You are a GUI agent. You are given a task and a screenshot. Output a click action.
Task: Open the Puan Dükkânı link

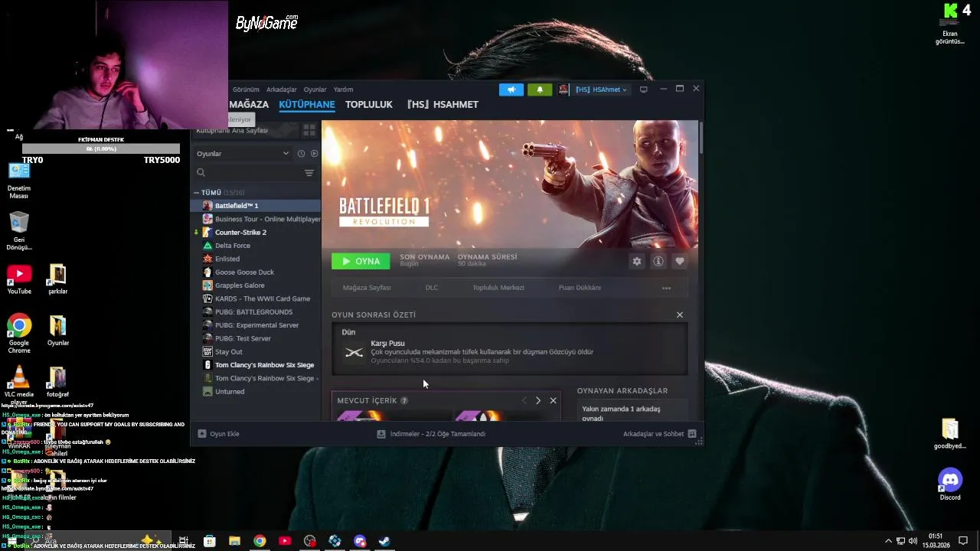coord(580,288)
